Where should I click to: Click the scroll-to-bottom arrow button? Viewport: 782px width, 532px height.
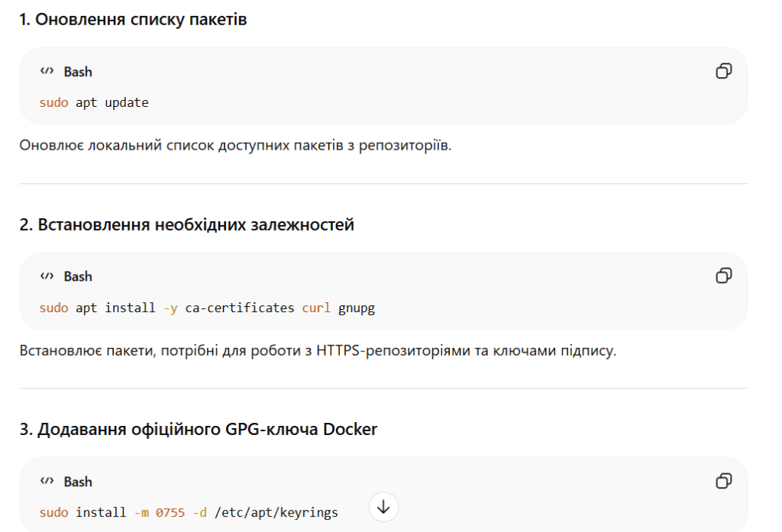pyautogui.click(x=385, y=506)
